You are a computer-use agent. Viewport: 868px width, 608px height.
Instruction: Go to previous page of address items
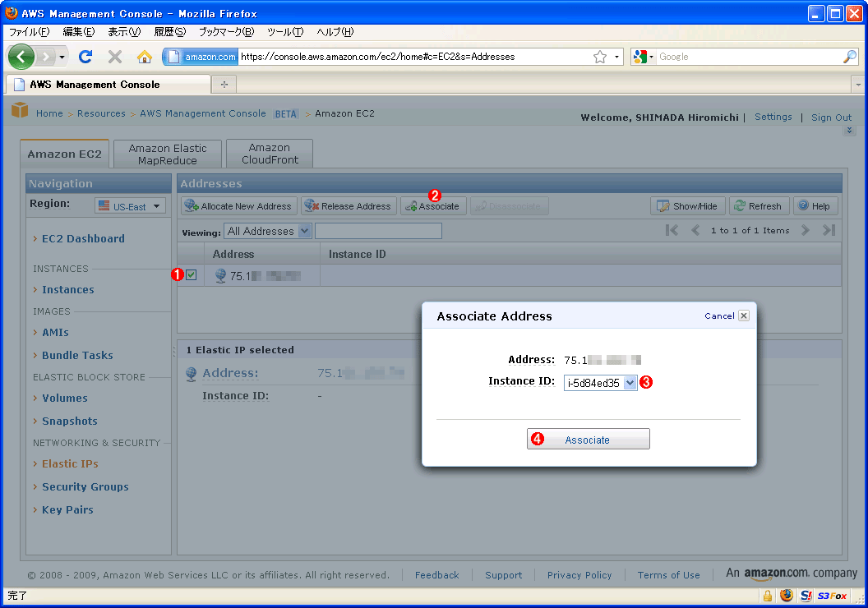[x=695, y=230]
